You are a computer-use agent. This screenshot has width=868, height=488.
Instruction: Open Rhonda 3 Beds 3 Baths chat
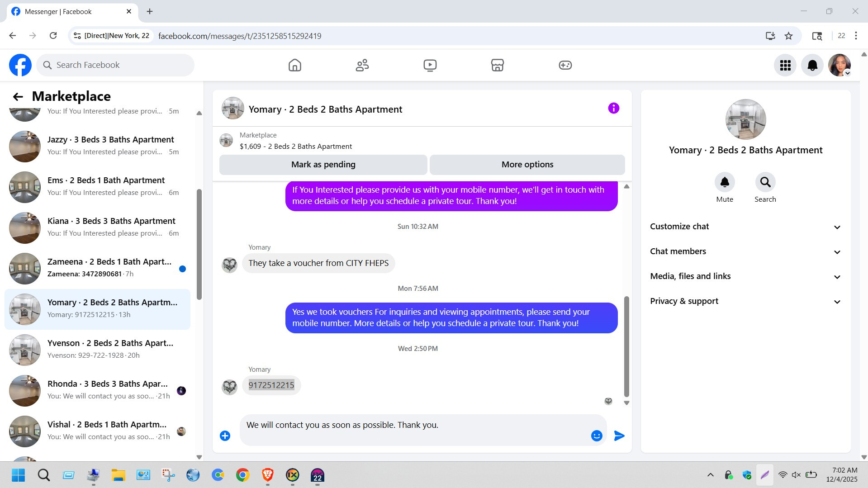click(x=97, y=391)
